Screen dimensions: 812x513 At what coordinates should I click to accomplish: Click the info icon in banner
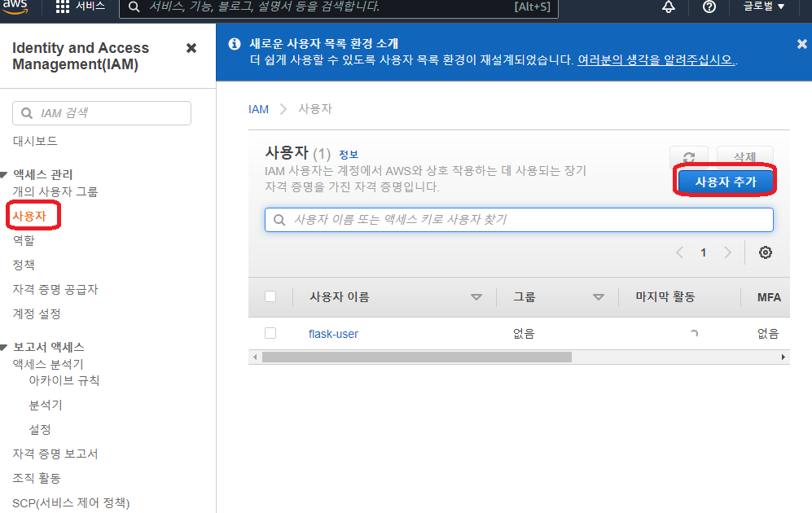pos(235,44)
